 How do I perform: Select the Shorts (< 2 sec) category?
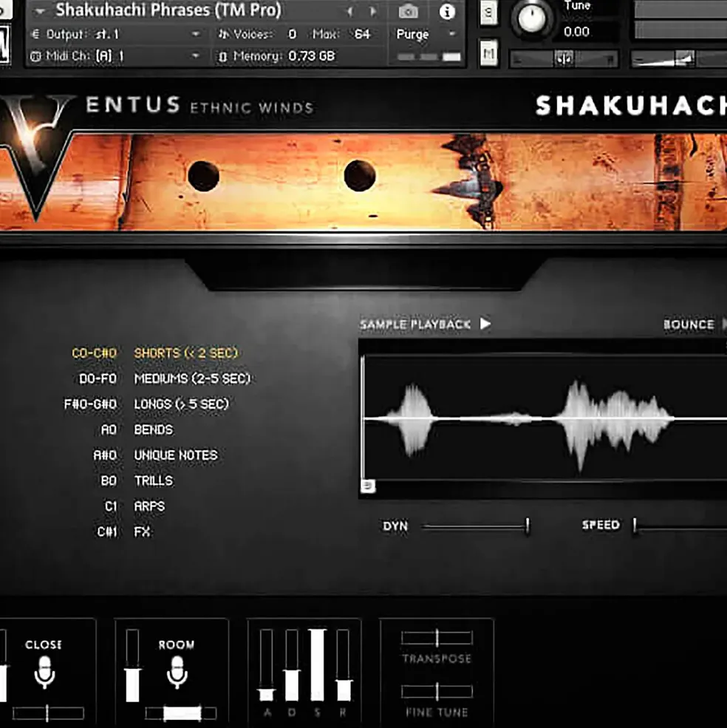tap(185, 353)
